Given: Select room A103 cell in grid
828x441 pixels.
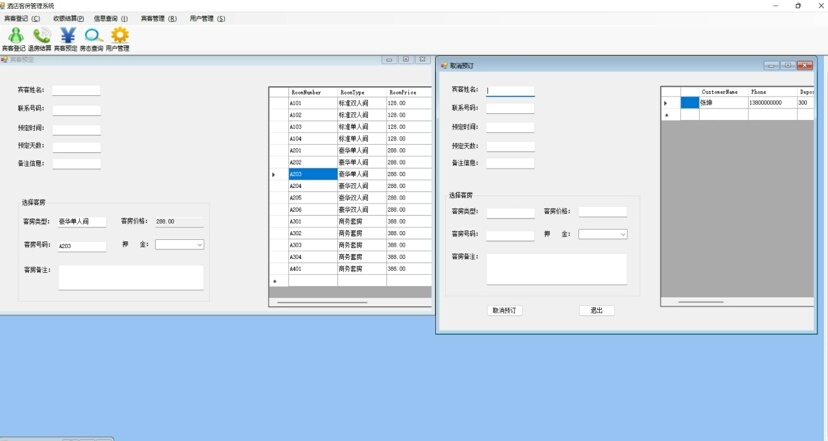Looking at the screenshot, I should coord(313,127).
